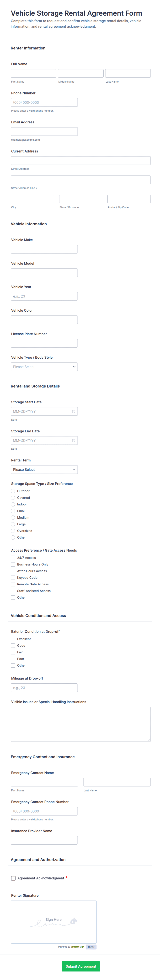
Task: Click the Insurance Provider Name field
Action: pyautogui.click(x=44, y=840)
